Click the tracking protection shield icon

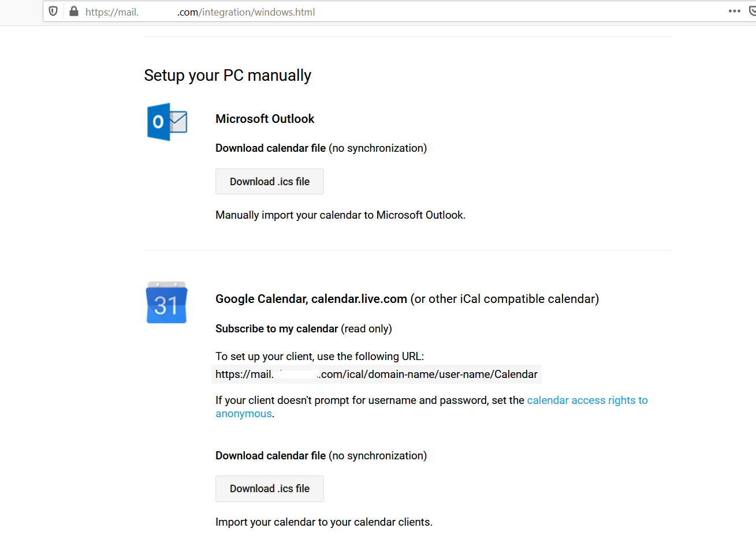click(x=53, y=12)
